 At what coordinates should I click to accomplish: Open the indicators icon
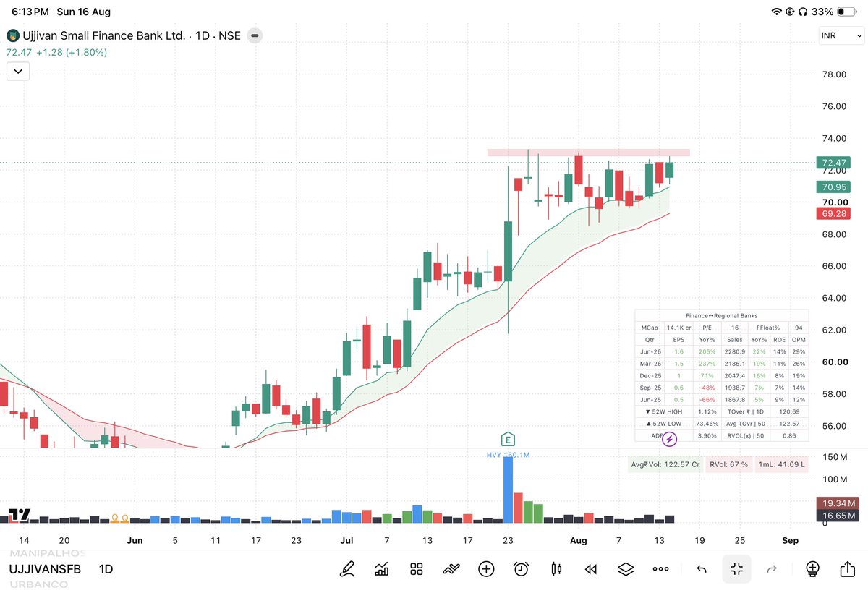[451, 569]
